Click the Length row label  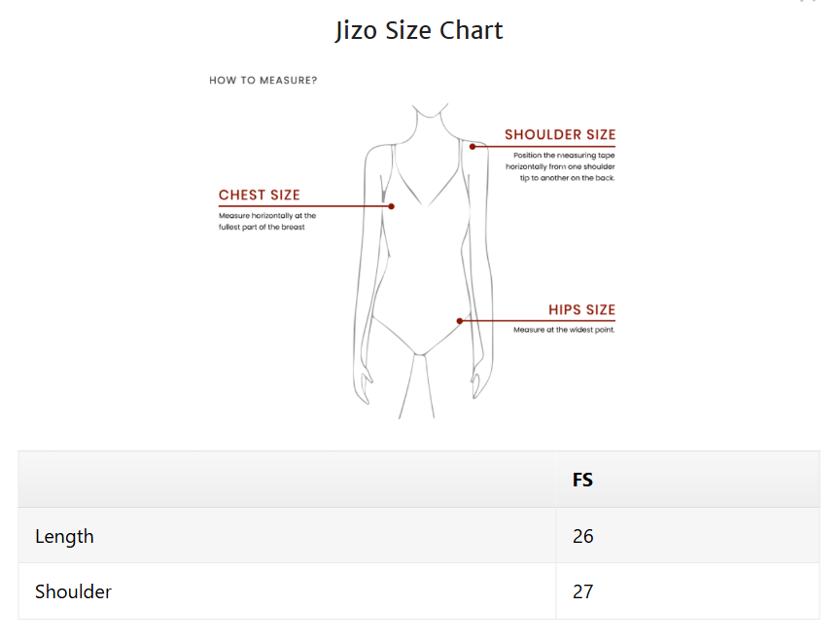(x=64, y=536)
